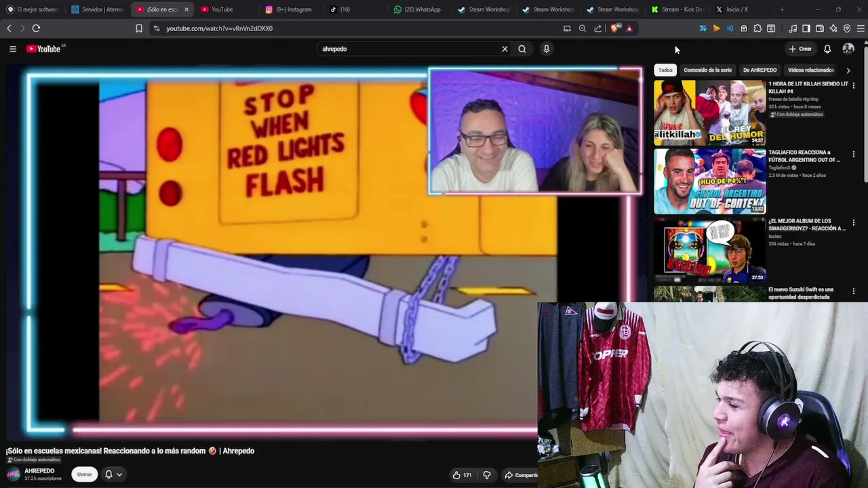
Task: Select De AHREPEDO filter chip
Action: 759,70
